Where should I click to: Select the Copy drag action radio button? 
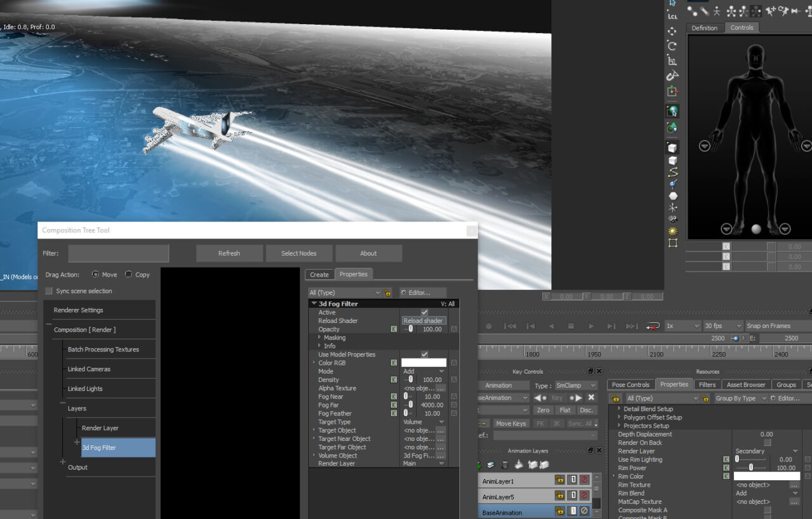[129, 275]
